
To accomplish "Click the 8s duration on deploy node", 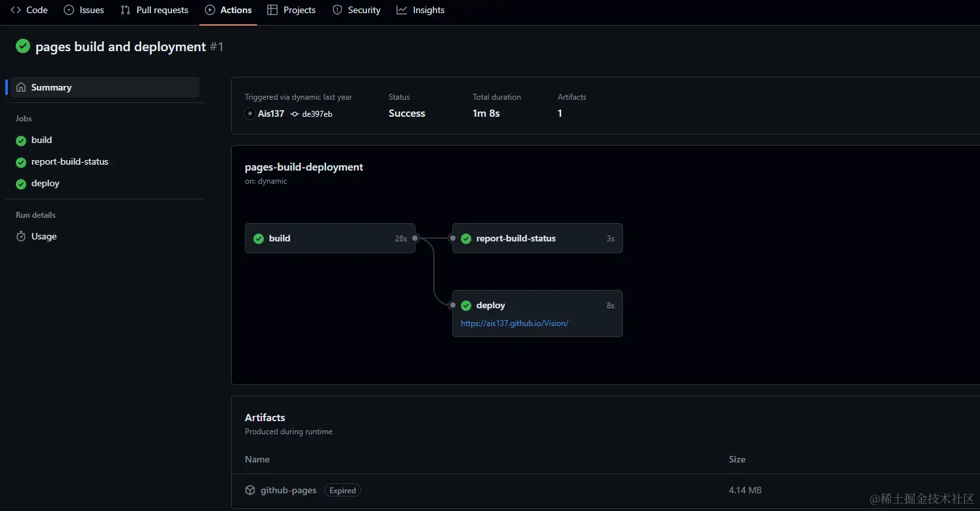I will pos(610,306).
